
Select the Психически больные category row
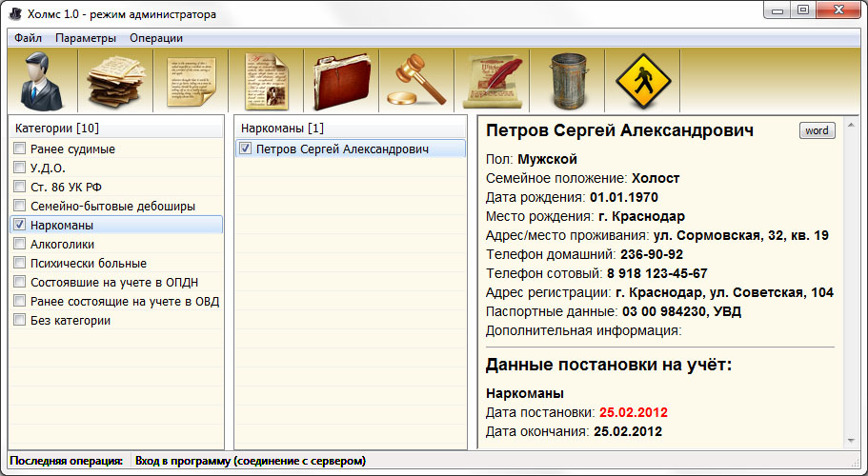(89, 264)
